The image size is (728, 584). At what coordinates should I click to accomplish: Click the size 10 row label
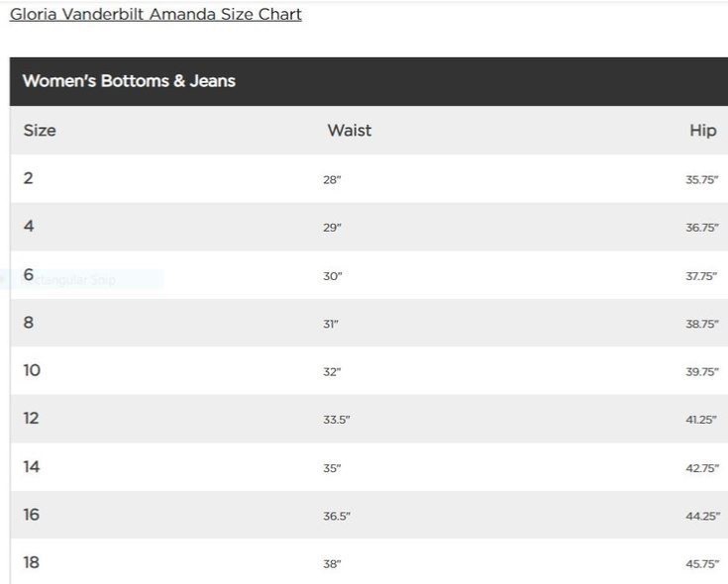(x=32, y=370)
